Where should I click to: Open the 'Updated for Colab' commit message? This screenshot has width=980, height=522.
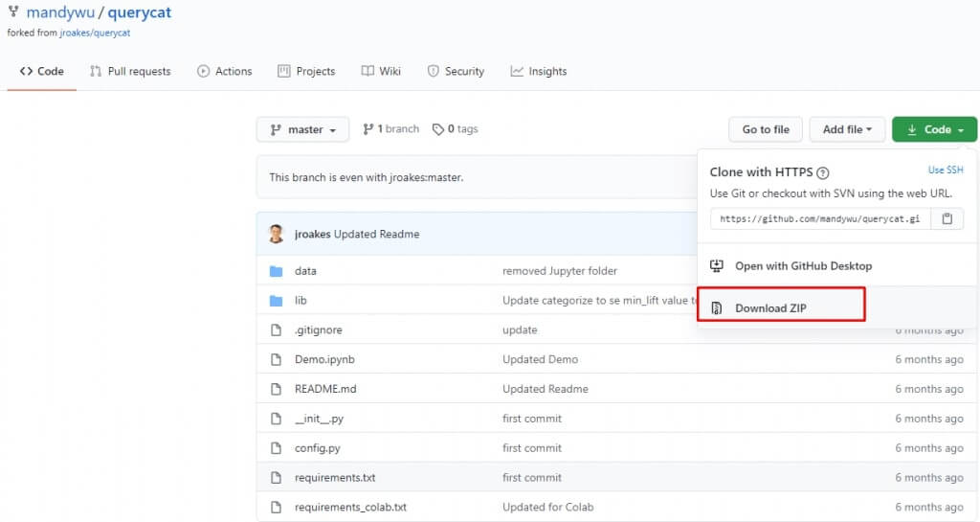click(548, 507)
